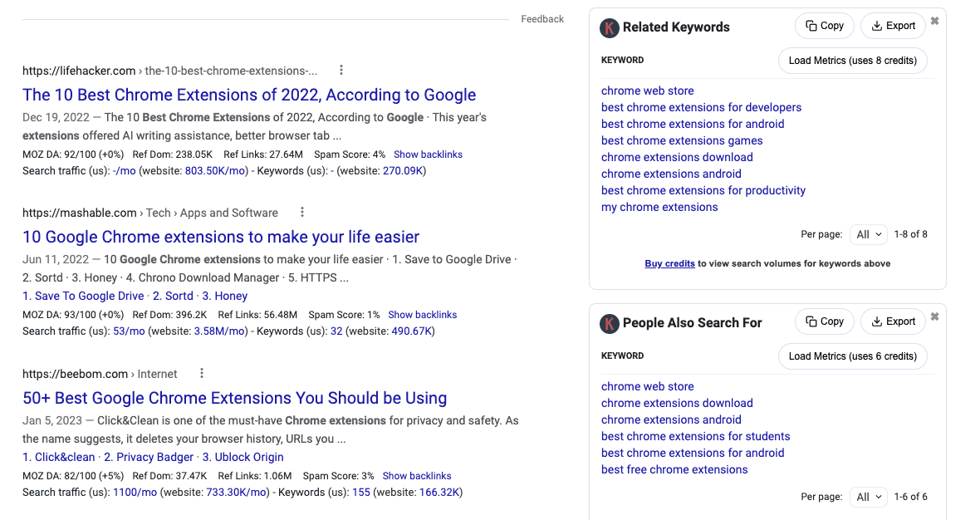Click the beebom.com URL breadcrumb

coord(100,375)
